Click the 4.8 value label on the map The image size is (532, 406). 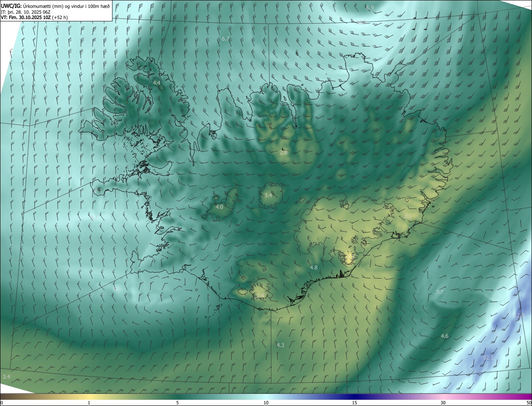pos(314,268)
